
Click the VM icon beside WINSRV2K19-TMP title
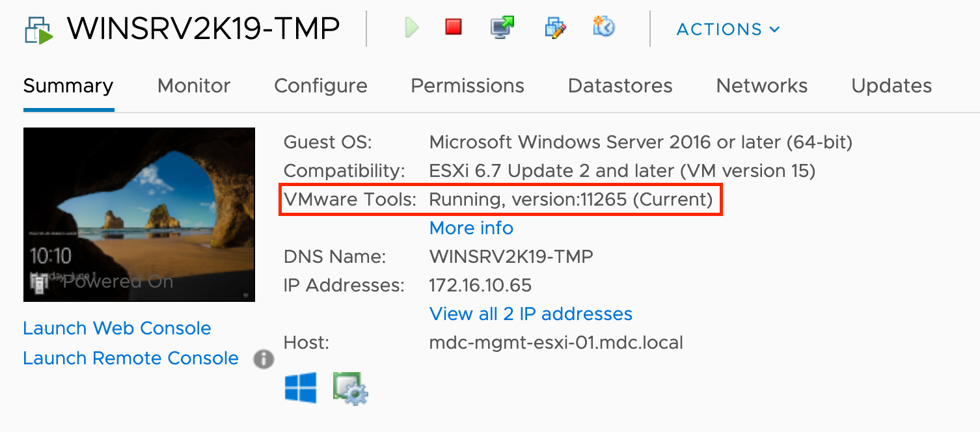coord(39,29)
